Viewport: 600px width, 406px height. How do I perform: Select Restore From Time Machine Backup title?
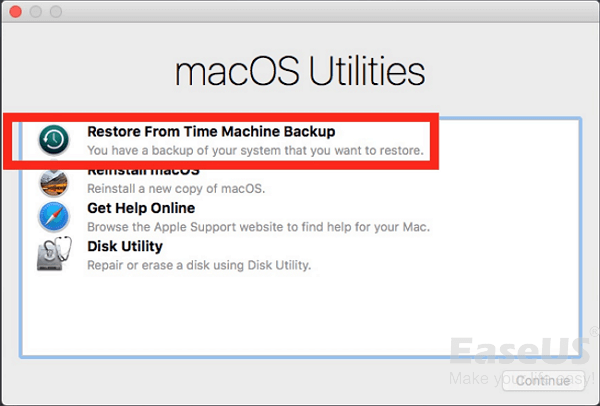[x=210, y=131]
